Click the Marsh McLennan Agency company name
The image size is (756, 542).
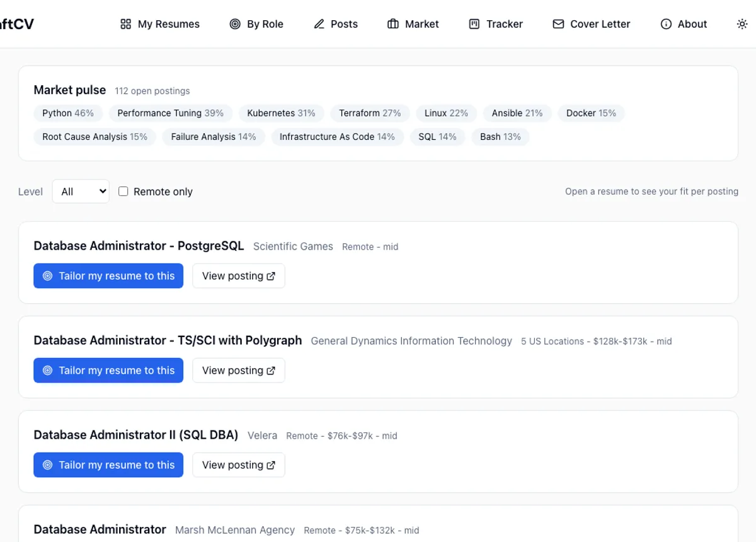coord(235,530)
